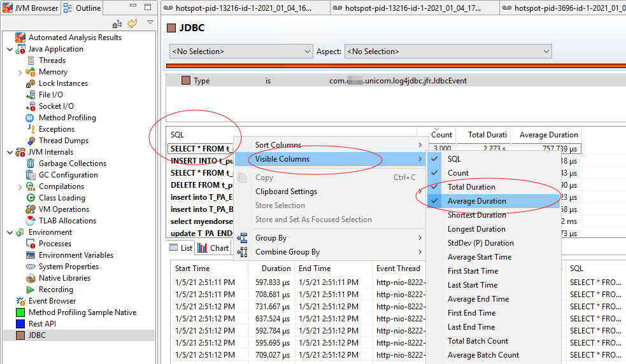Open the Sort Columns submenu
Screen dimensions: 626x364
[278, 145]
